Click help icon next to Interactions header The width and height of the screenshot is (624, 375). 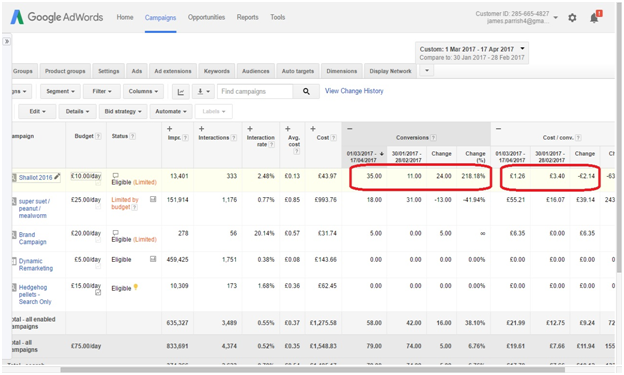click(x=234, y=138)
